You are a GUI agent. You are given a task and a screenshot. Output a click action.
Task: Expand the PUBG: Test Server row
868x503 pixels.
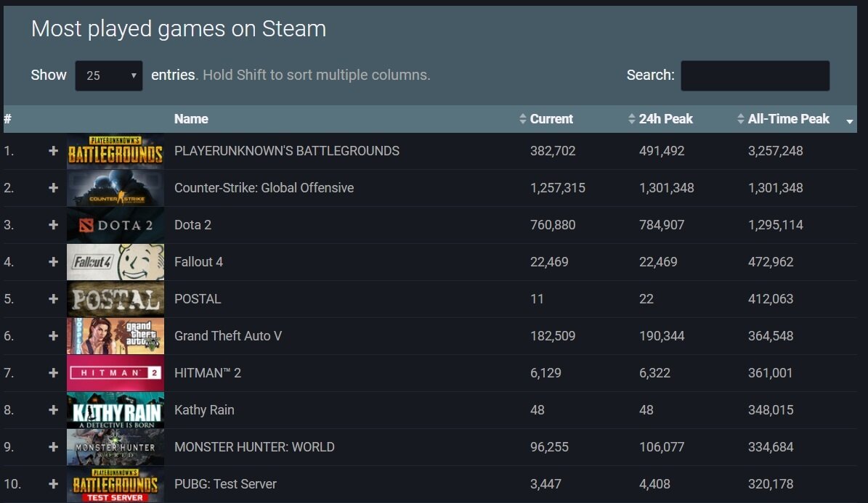click(x=53, y=484)
